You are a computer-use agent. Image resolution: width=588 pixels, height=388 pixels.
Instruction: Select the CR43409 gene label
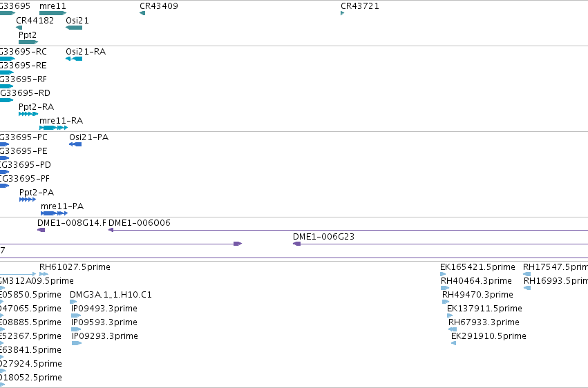[159, 6]
